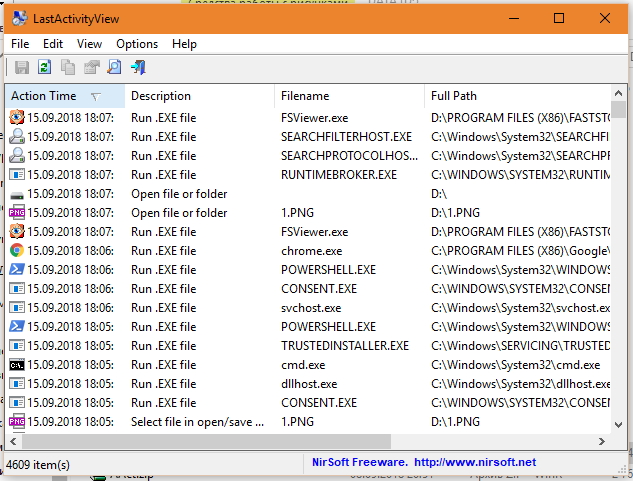This screenshot has width=633, height=481.
Task: Click the SEARCHPROTOCOLHOS... row icon
Action: tap(17, 155)
